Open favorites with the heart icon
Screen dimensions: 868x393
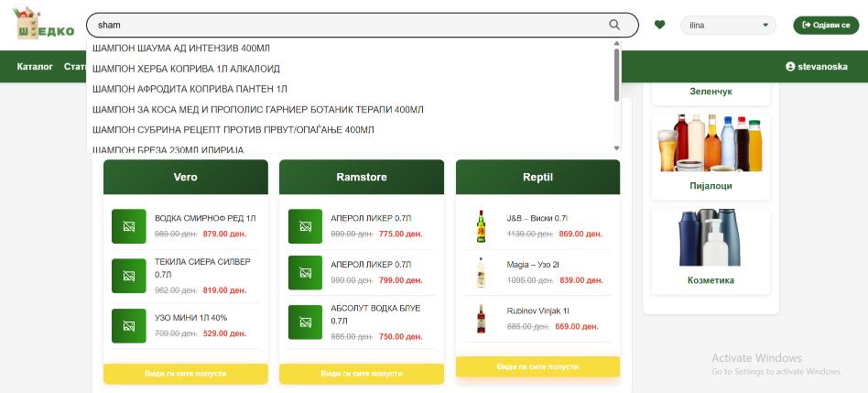[659, 25]
